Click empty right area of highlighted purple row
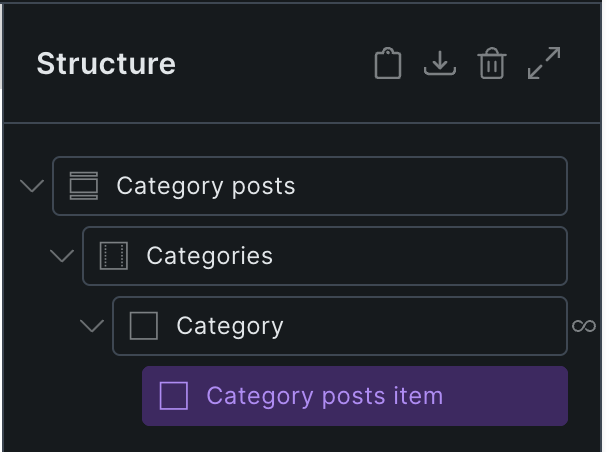 [510, 396]
